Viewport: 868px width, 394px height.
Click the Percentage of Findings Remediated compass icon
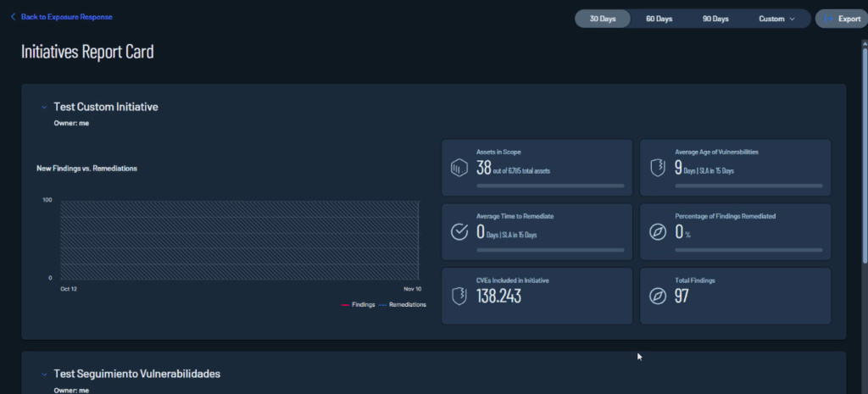657,231
